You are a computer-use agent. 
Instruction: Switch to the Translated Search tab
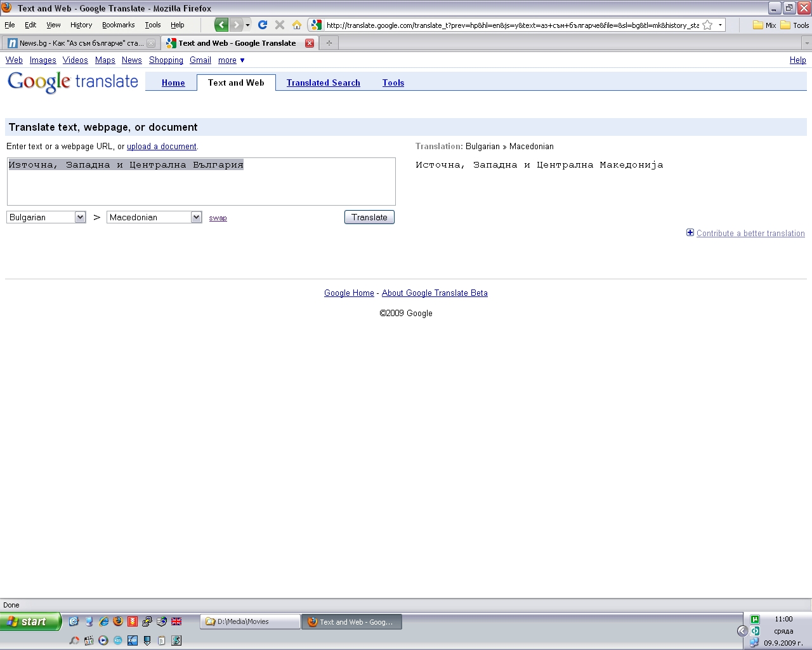[x=323, y=83]
